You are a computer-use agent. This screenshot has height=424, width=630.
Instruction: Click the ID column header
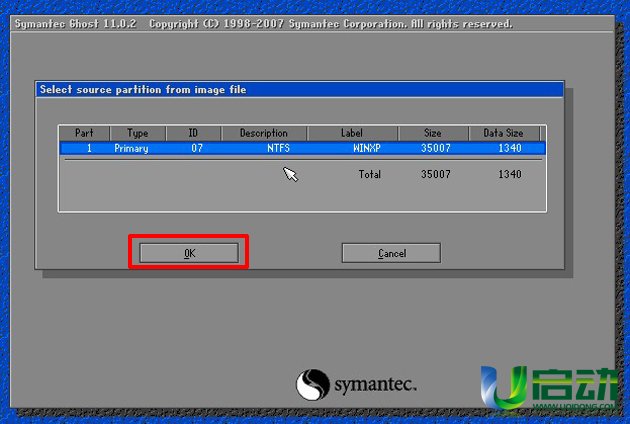[x=193, y=133]
